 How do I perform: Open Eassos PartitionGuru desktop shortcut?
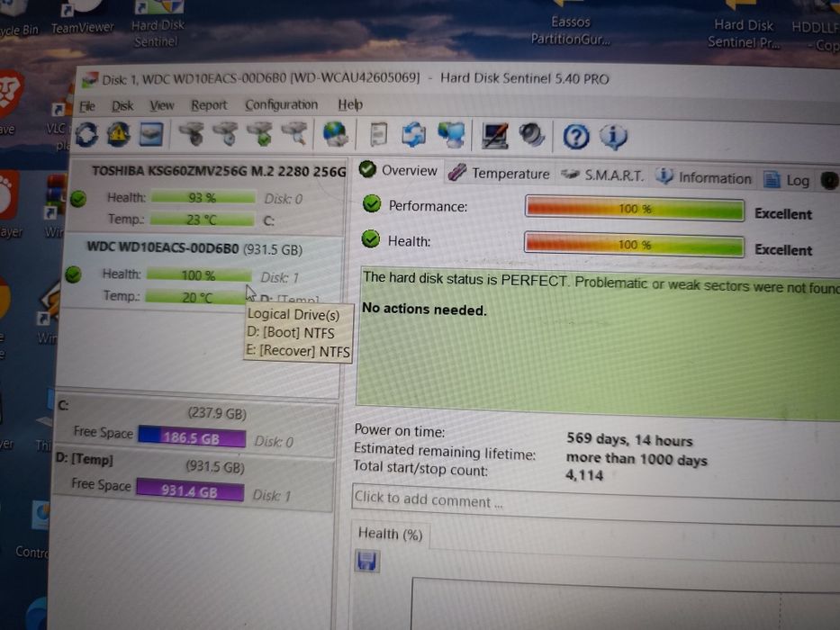click(x=570, y=24)
